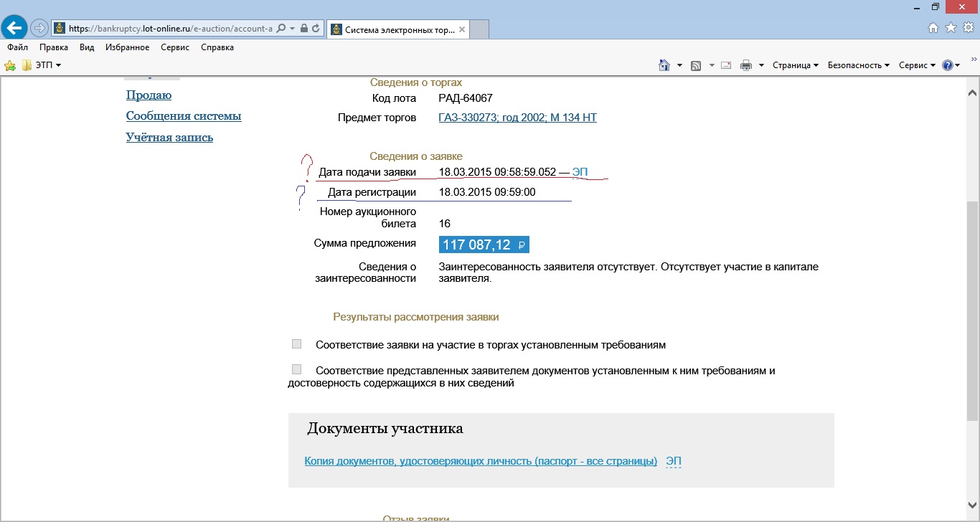Click the Print printer icon
Screen dimensions: 980x522
tap(746, 65)
